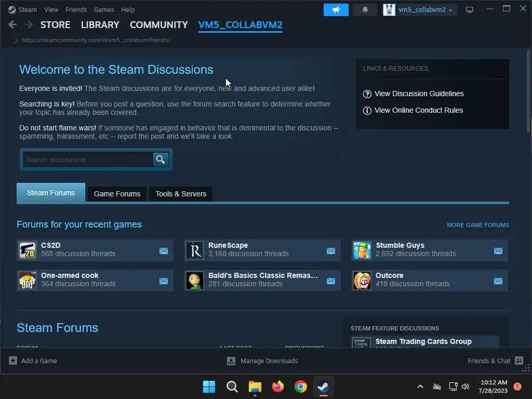Open the CS2D game icon
The height and width of the screenshot is (399, 532).
27,250
